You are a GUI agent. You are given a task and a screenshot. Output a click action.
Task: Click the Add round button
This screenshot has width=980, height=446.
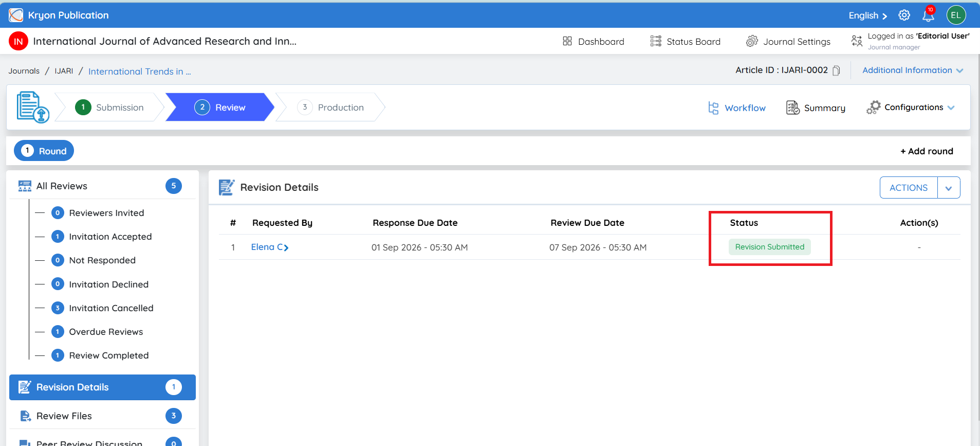(927, 151)
